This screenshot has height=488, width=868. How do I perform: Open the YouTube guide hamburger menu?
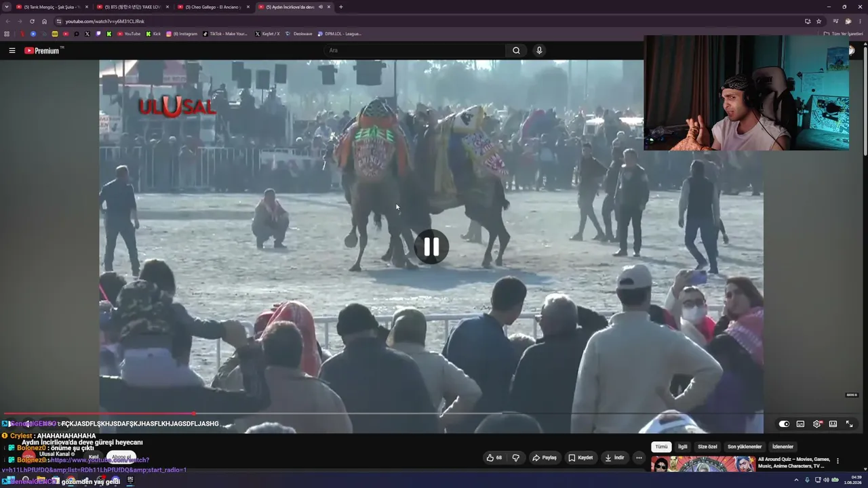12,50
